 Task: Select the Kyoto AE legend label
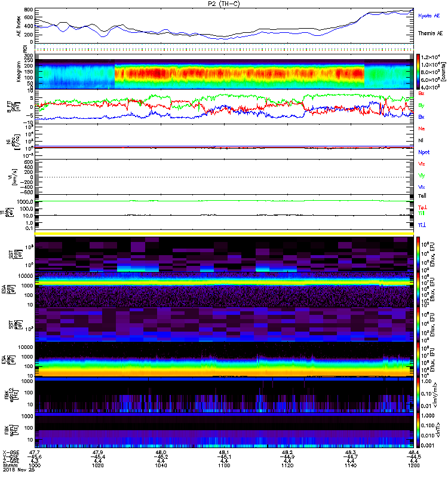pyautogui.click(x=429, y=16)
